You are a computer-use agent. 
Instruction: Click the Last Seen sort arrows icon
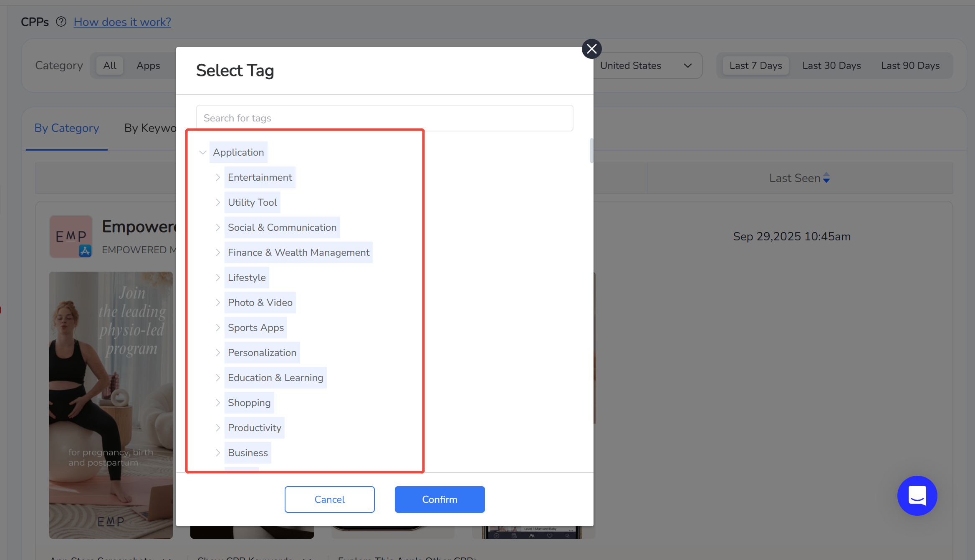(x=826, y=178)
